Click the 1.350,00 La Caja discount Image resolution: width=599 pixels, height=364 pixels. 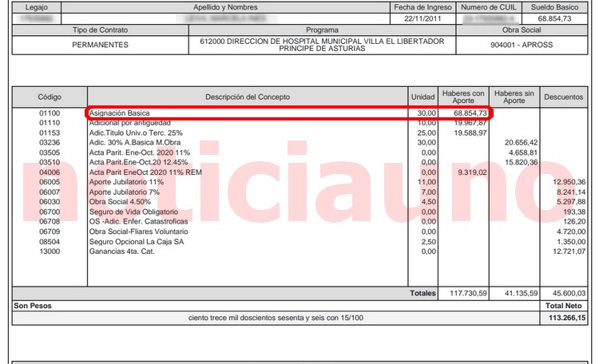tap(571, 242)
